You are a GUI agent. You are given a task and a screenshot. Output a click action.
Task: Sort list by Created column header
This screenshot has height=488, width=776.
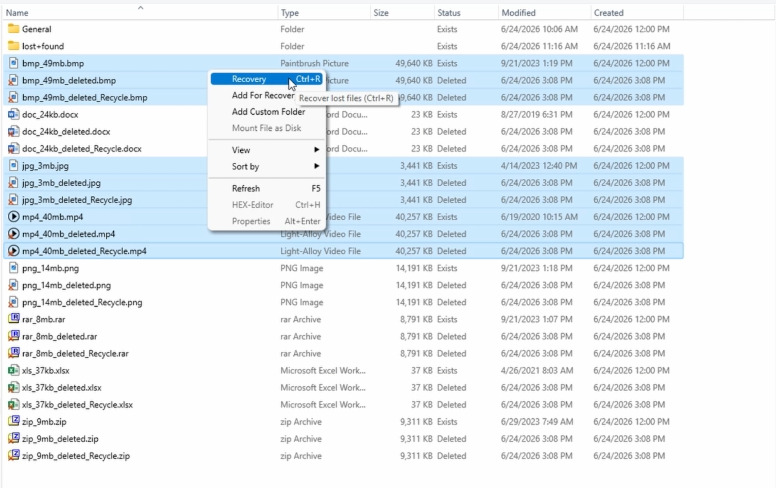(637, 12)
